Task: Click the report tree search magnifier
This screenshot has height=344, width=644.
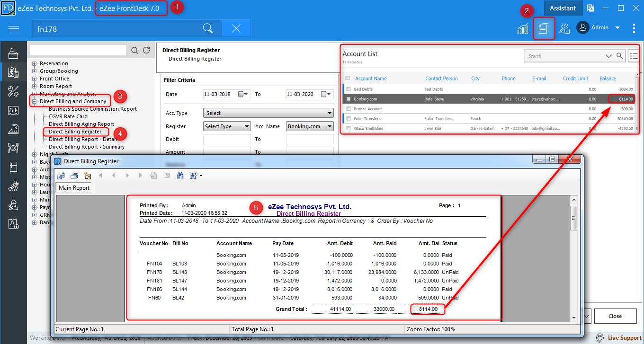Action: (135, 50)
